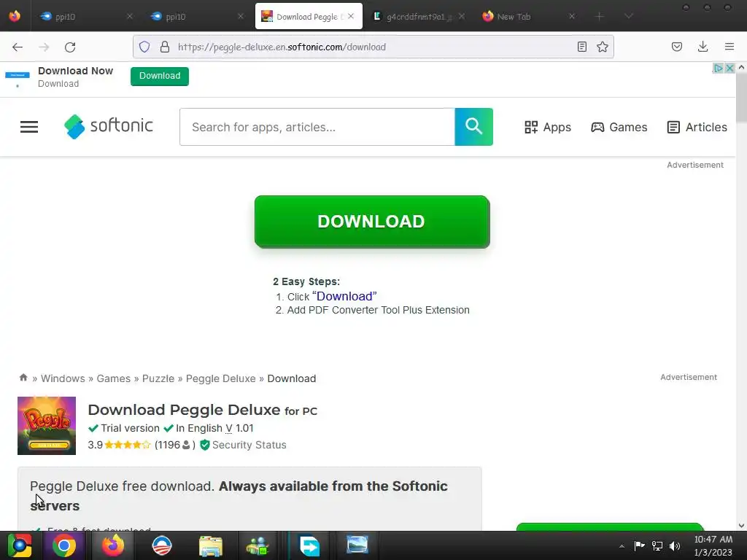Open volume control in tray

tap(675, 545)
